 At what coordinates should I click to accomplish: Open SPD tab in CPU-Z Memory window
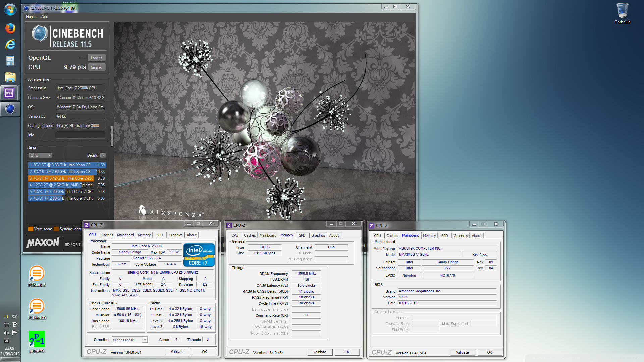302,235
